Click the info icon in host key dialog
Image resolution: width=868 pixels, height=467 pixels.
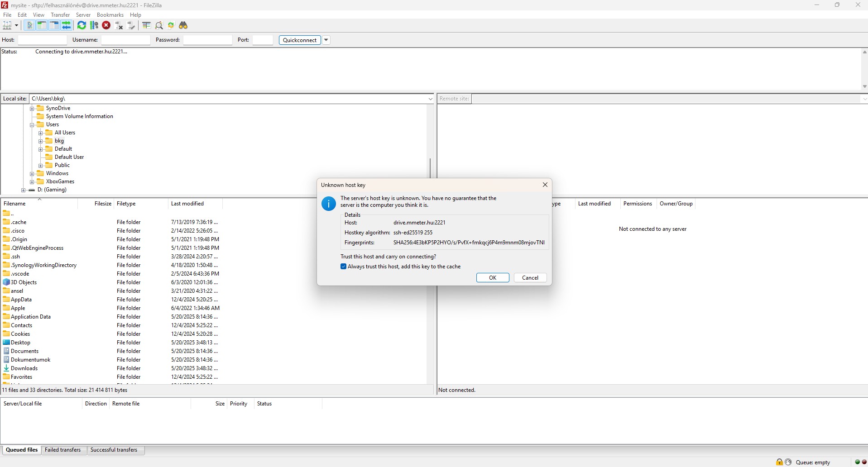click(x=329, y=204)
